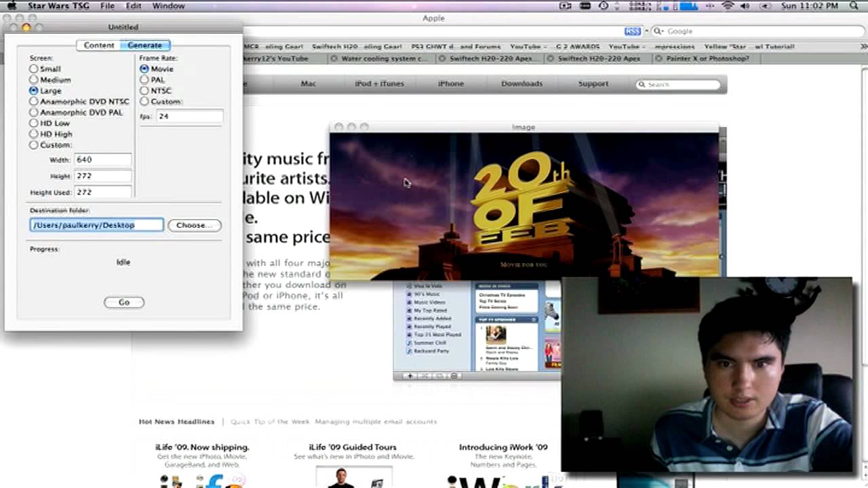Choose Anamorphic DVD NTSC screen format
The width and height of the screenshot is (868, 488).
pos(33,101)
